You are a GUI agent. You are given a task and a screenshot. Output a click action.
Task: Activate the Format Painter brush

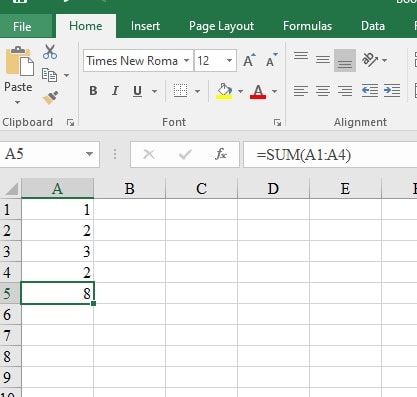click(x=50, y=97)
